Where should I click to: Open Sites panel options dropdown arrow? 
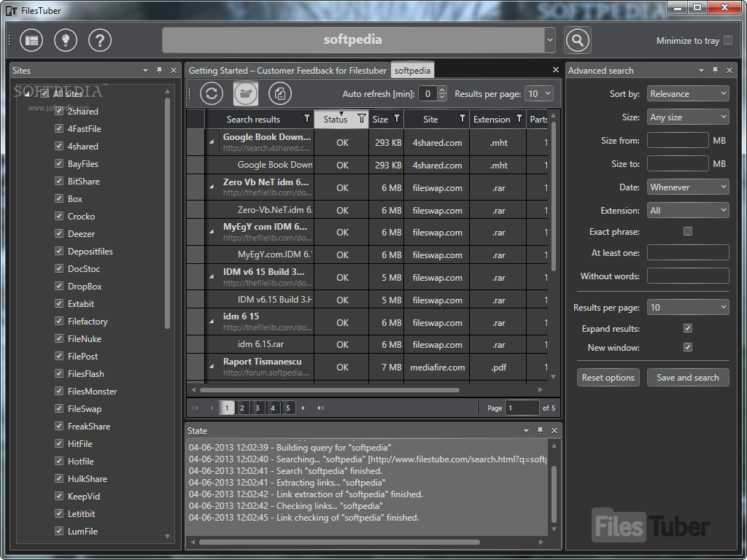tap(145, 71)
